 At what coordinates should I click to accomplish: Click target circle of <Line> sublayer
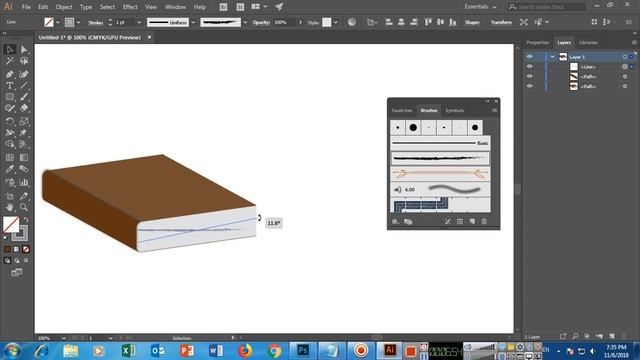624,67
